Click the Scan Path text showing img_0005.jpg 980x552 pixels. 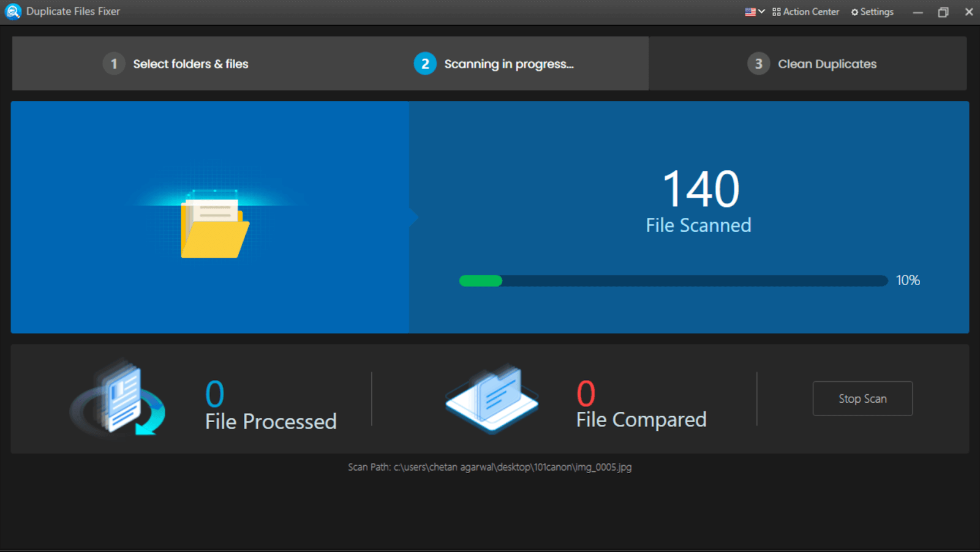point(489,467)
